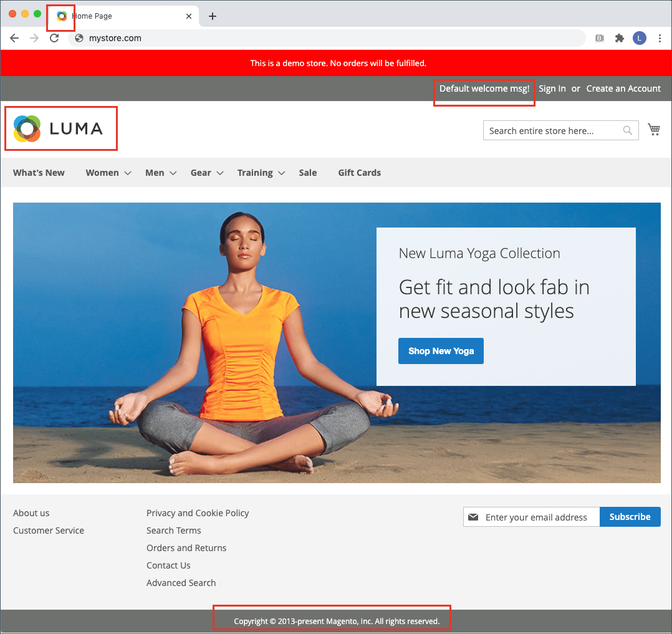Screen dimensions: 672x634
Task: Open Chrome's three-dot menu
Action: click(660, 38)
